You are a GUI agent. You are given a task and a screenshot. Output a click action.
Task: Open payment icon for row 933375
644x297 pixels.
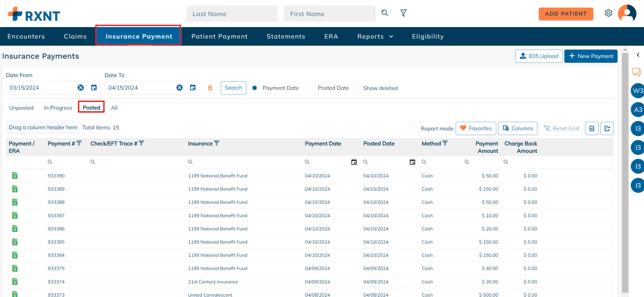[15, 268]
